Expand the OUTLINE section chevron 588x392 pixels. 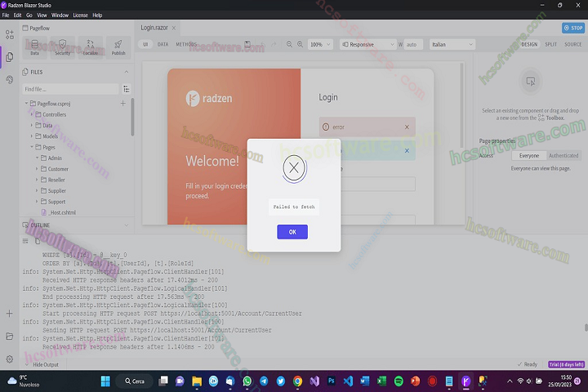pos(127,225)
